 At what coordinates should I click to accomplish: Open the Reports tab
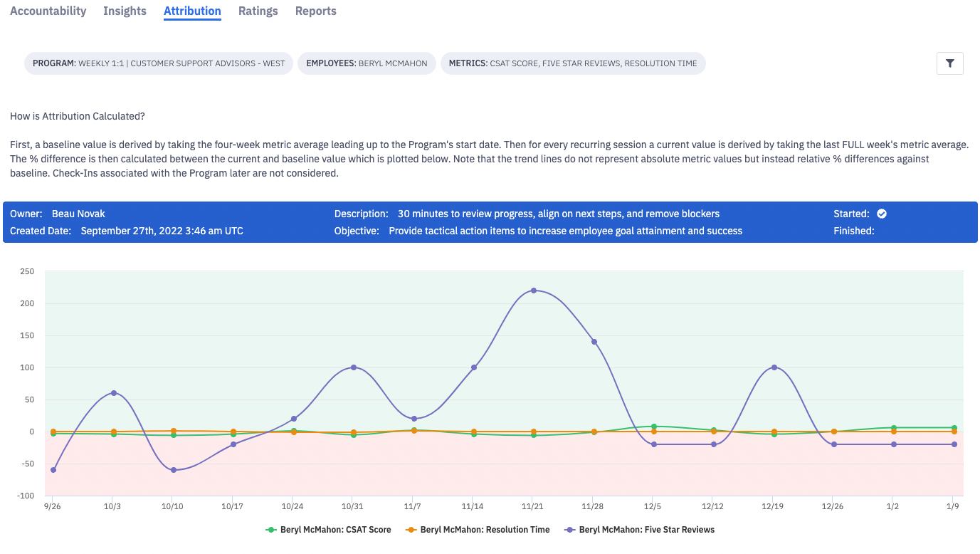pyautogui.click(x=315, y=11)
